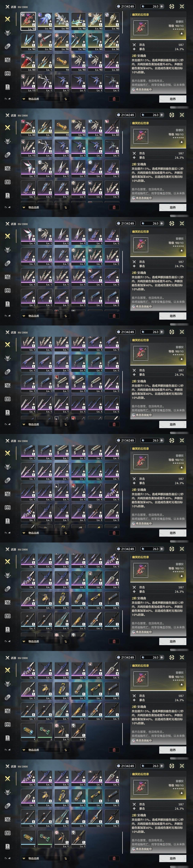The image size is (193, 868).
Task: Toggle the sort-order arrows beside 物品品质 in topmost panel
Action: tap(65, 99)
